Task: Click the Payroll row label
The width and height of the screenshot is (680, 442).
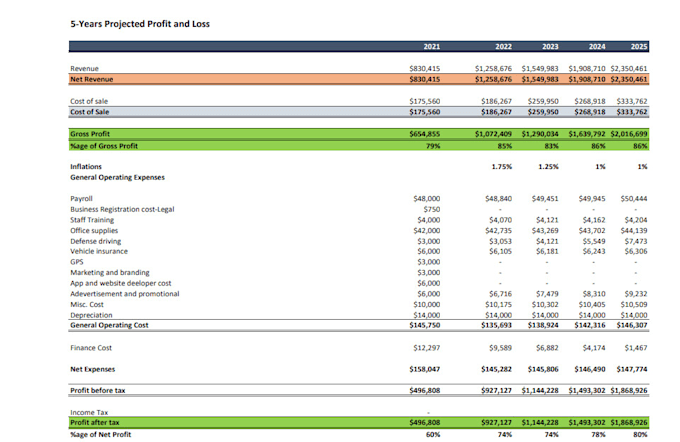Action: tap(82, 199)
